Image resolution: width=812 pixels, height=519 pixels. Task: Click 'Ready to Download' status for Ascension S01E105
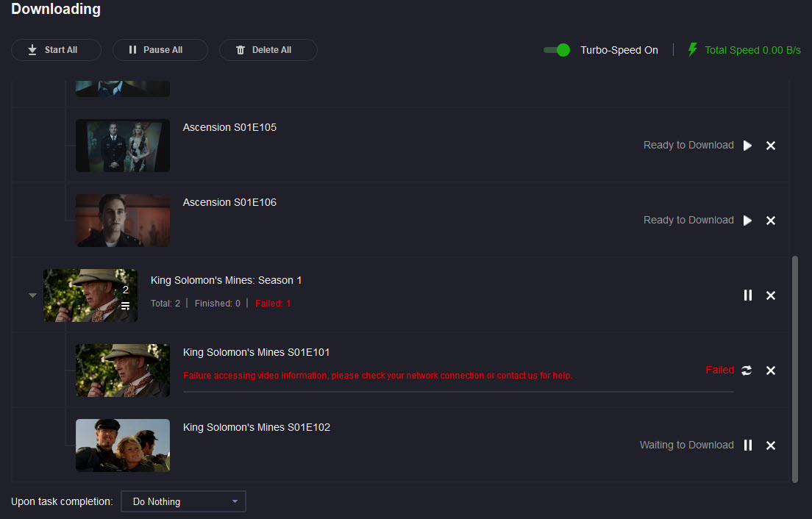(688, 145)
